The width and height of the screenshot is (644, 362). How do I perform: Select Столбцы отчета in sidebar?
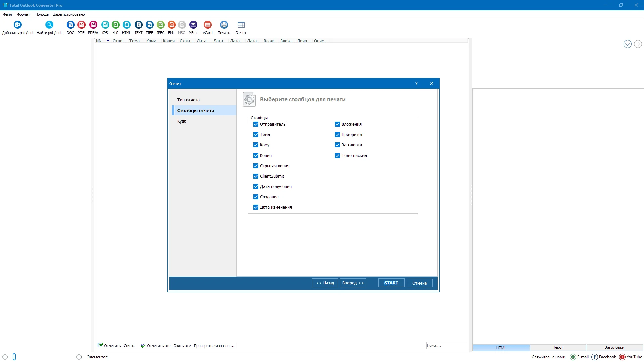point(204,110)
